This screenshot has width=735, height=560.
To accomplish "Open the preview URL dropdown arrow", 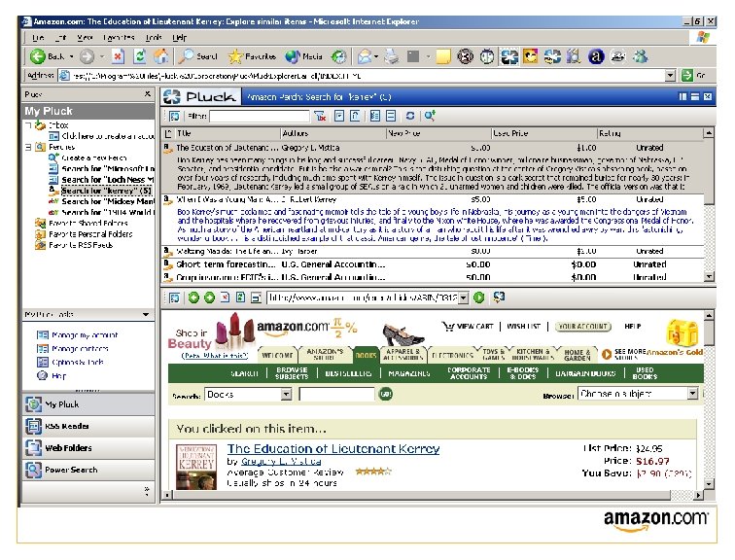I will 464,297.
